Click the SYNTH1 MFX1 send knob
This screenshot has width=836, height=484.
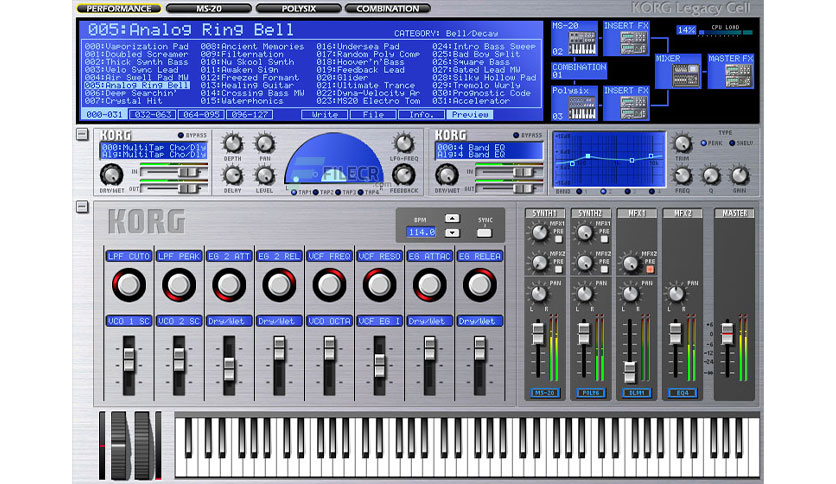tap(539, 232)
